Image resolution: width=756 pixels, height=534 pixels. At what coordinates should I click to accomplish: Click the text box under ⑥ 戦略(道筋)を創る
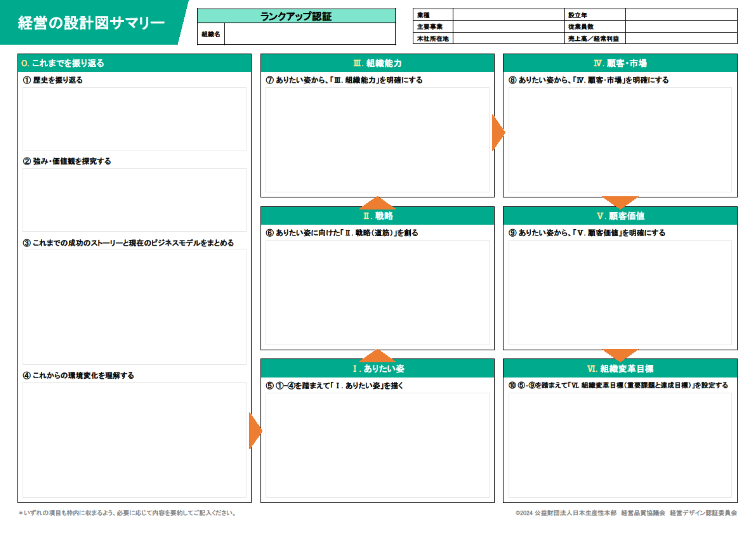tap(377, 292)
